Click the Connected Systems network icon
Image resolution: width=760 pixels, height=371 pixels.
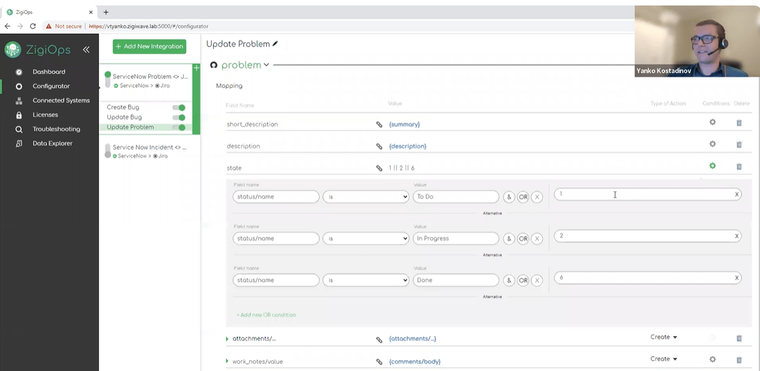(19, 101)
